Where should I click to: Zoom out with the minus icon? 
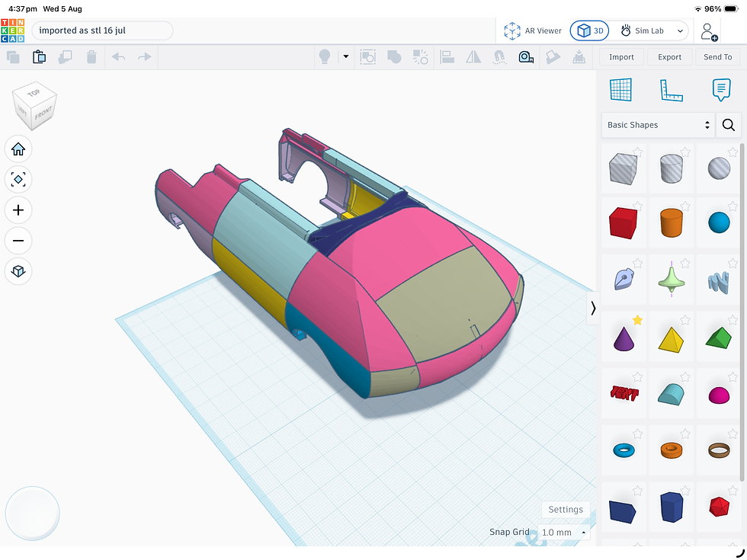[18, 241]
